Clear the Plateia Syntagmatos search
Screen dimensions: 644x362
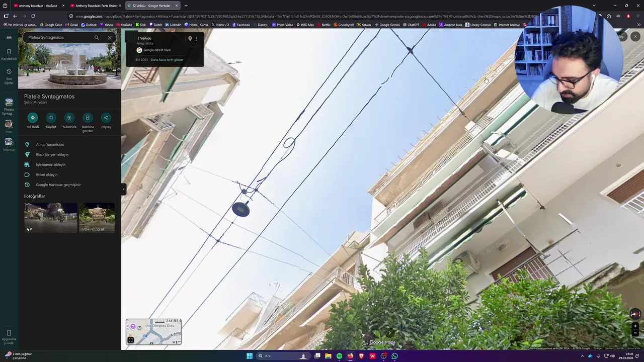pos(110,37)
